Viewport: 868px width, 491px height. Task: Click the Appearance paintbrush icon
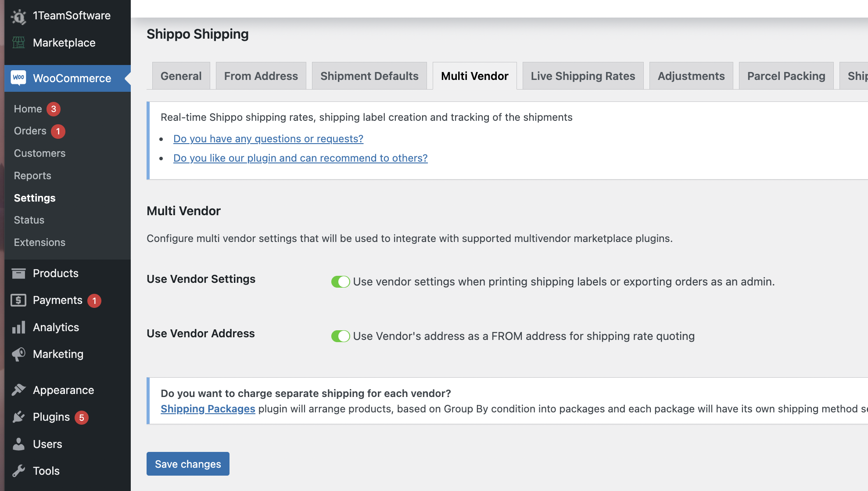coord(18,390)
